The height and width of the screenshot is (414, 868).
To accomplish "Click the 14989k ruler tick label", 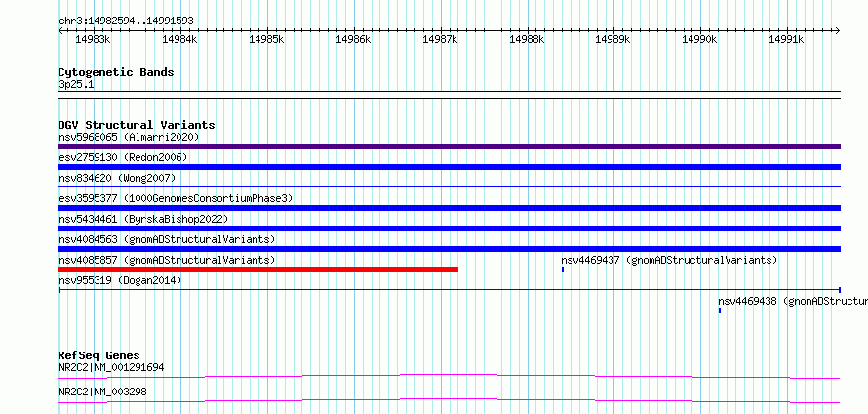I will 612,39.
